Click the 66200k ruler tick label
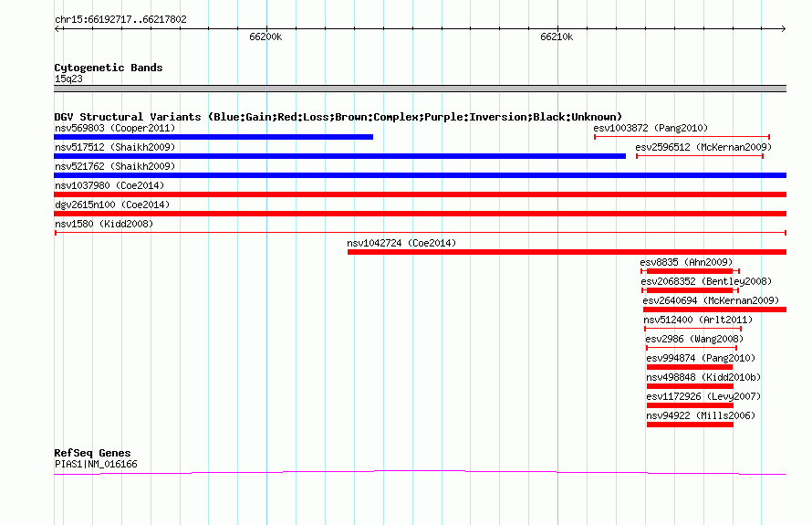 265,37
